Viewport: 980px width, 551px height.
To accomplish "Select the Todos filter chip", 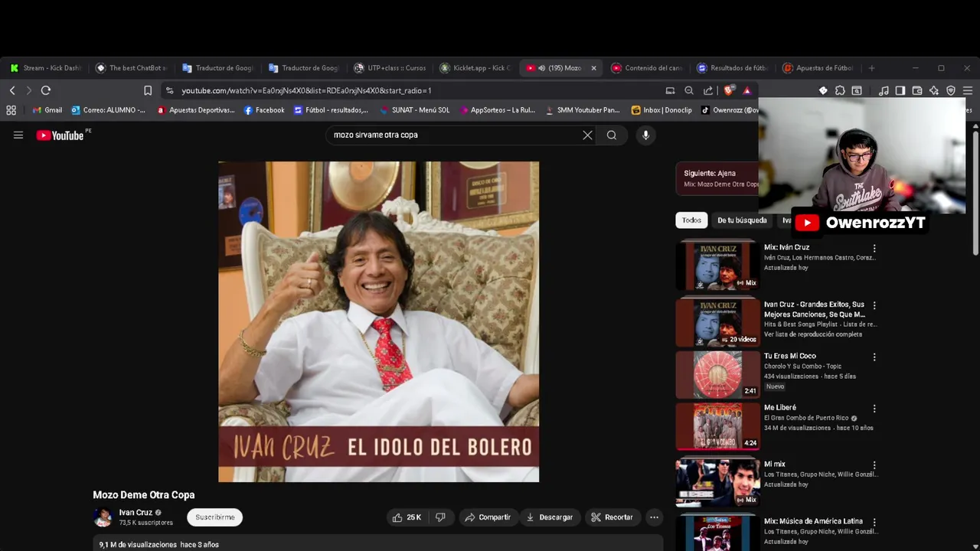I will (x=691, y=220).
